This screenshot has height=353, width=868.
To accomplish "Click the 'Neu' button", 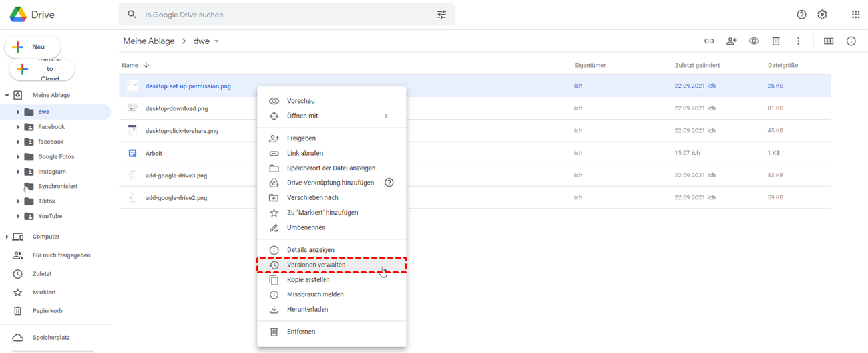I will 33,47.
